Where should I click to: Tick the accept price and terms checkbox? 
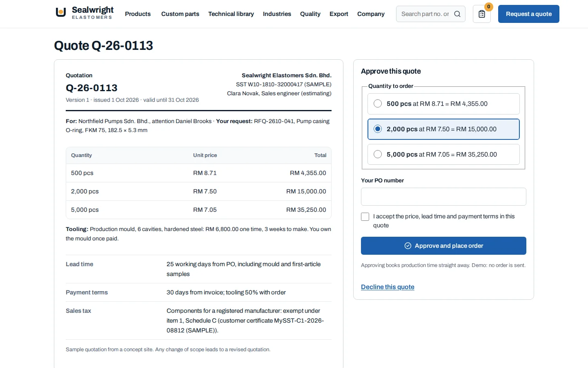pos(365,217)
